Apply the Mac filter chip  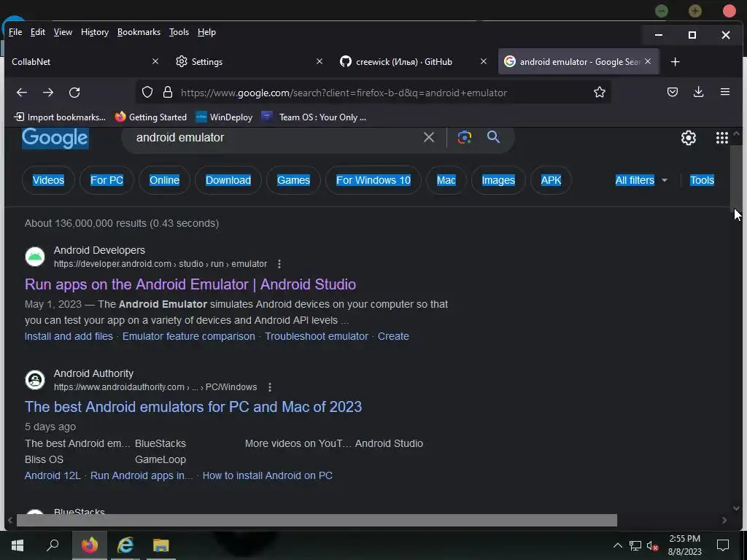point(446,180)
